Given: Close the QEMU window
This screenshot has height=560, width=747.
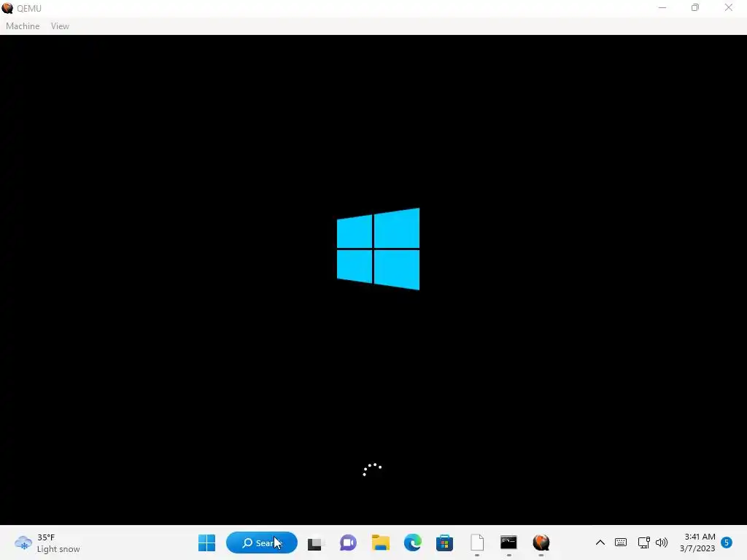Looking at the screenshot, I should pyautogui.click(x=729, y=7).
